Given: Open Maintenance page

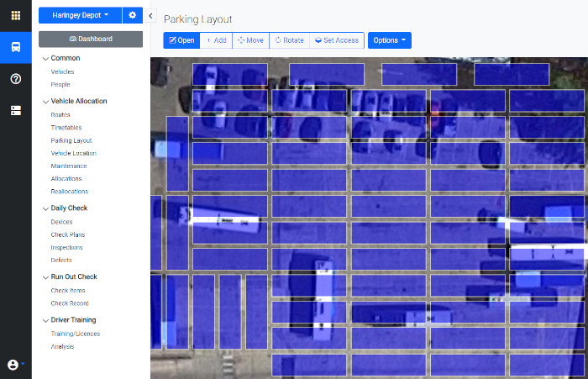Looking at the screenshot, I should click(69, 166).
